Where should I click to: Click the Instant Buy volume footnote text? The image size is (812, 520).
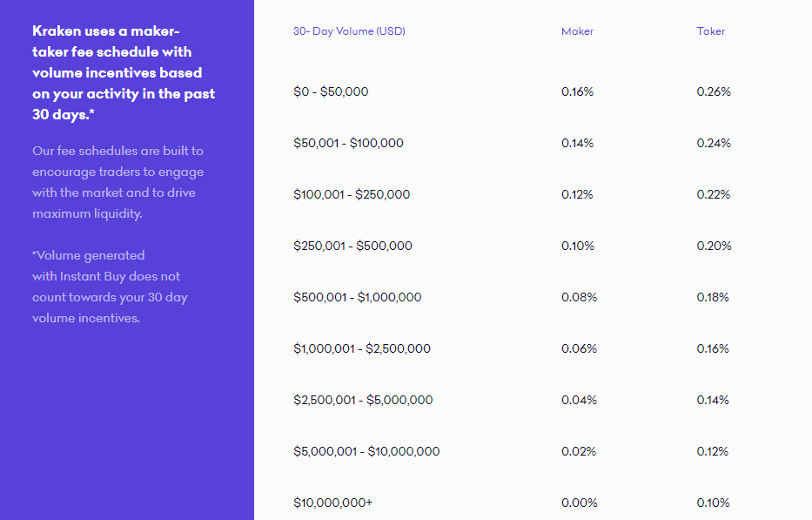point(110,287)
